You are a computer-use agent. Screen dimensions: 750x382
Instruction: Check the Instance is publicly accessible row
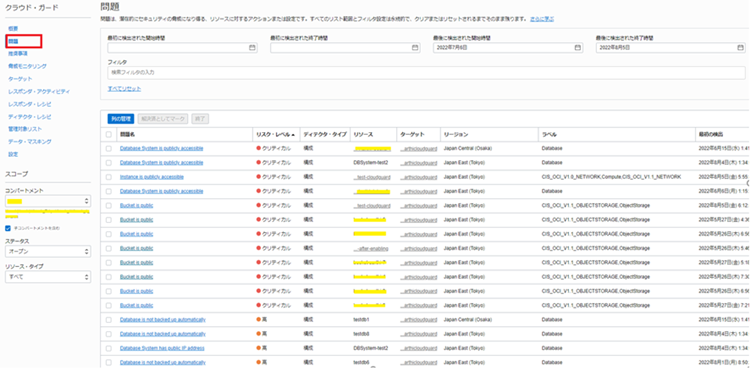pos(109,177)
